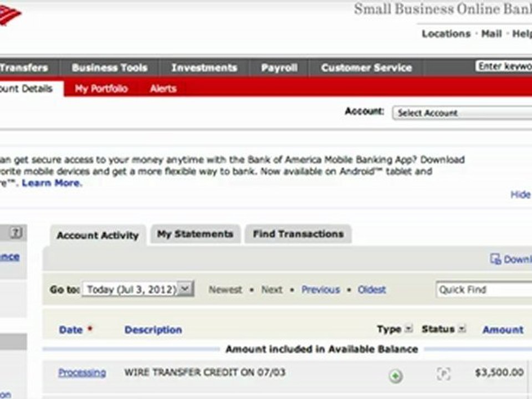Click the Quick Find input field

click(484, 289)
